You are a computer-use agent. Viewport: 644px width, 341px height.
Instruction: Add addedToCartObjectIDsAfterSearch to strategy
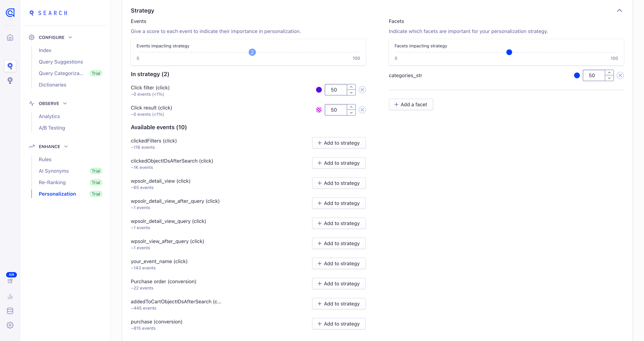(339, 303)
